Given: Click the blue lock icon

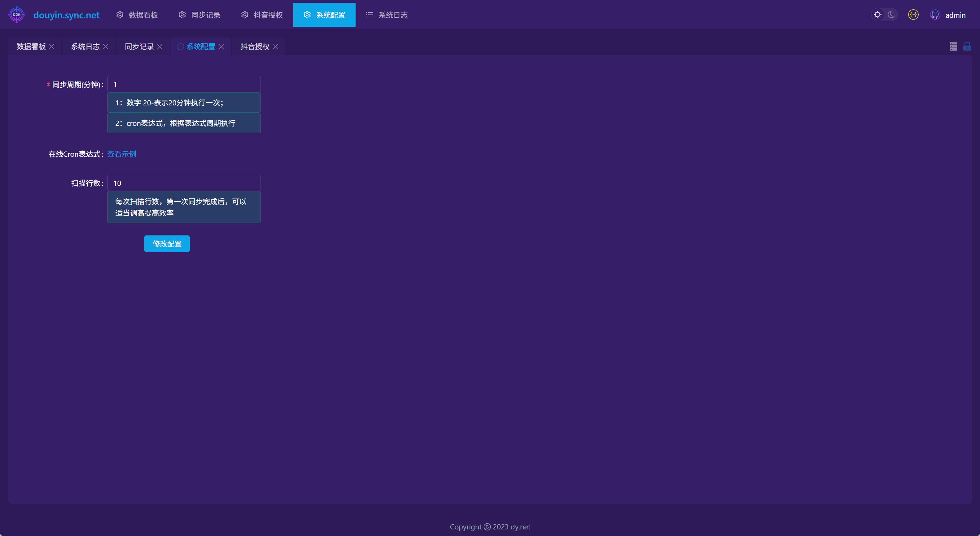Looking at the screenshot, I should (x=967, y=46).
